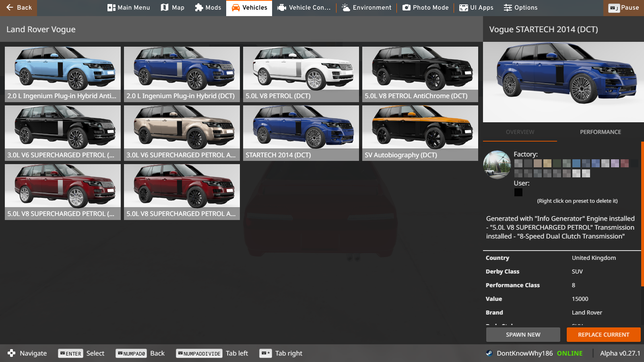
Task: Open UI Apps editor
Action: coord(477,8)
